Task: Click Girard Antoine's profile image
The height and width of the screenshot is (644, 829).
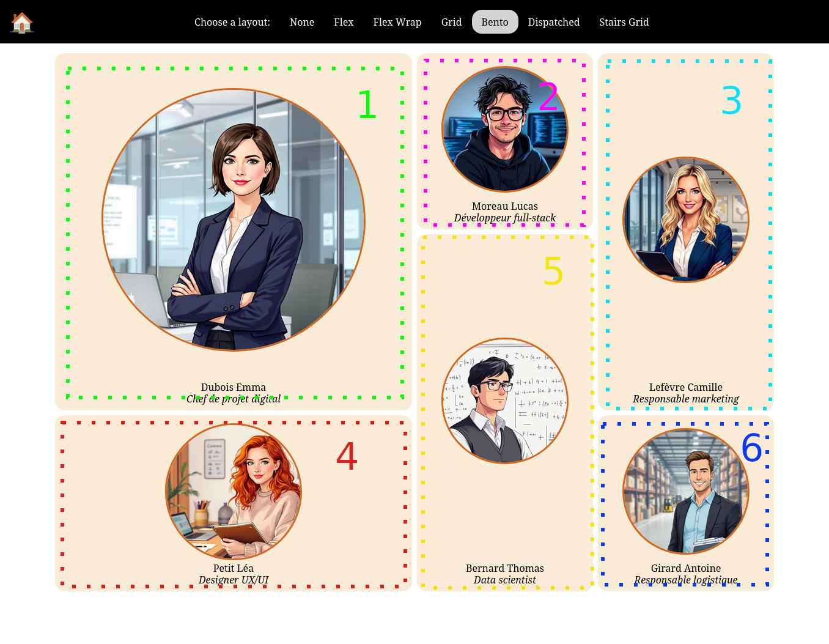Action: [x=686, y=492]
